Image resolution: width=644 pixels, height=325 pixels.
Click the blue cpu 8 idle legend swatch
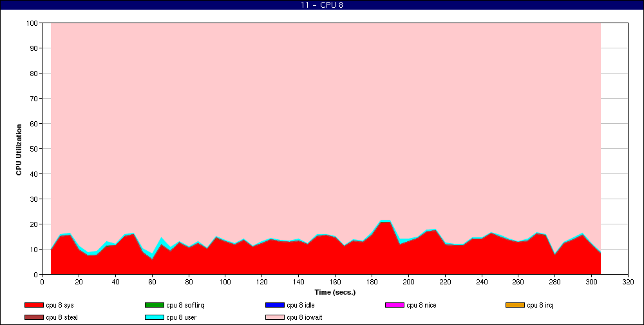pyautogui.click(x=275, y=305)
